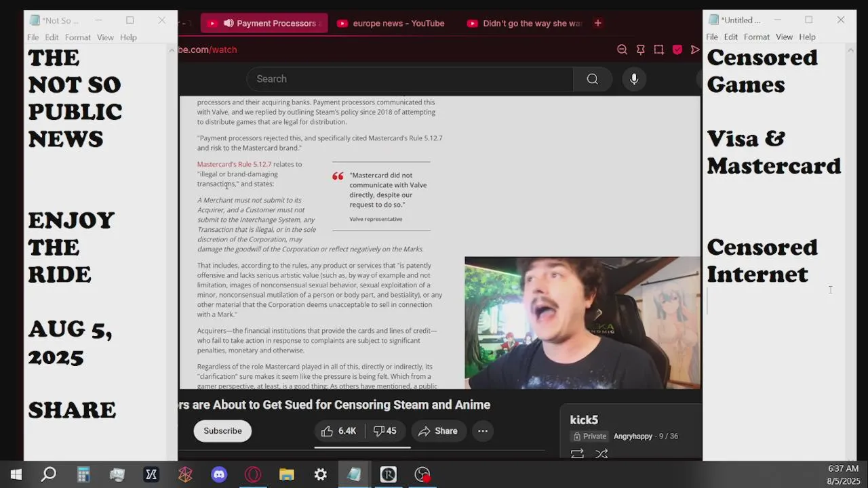Open a new browser tab

tap(597, 23)
